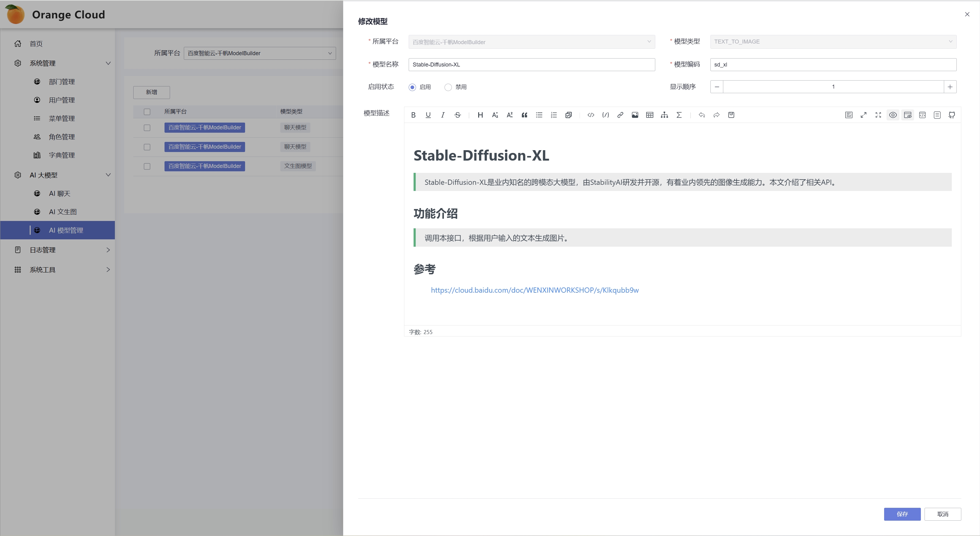Toggle the preview-only window-with-eye icon
This screenshot has height=536, width=980.
[x=908, y=115]
